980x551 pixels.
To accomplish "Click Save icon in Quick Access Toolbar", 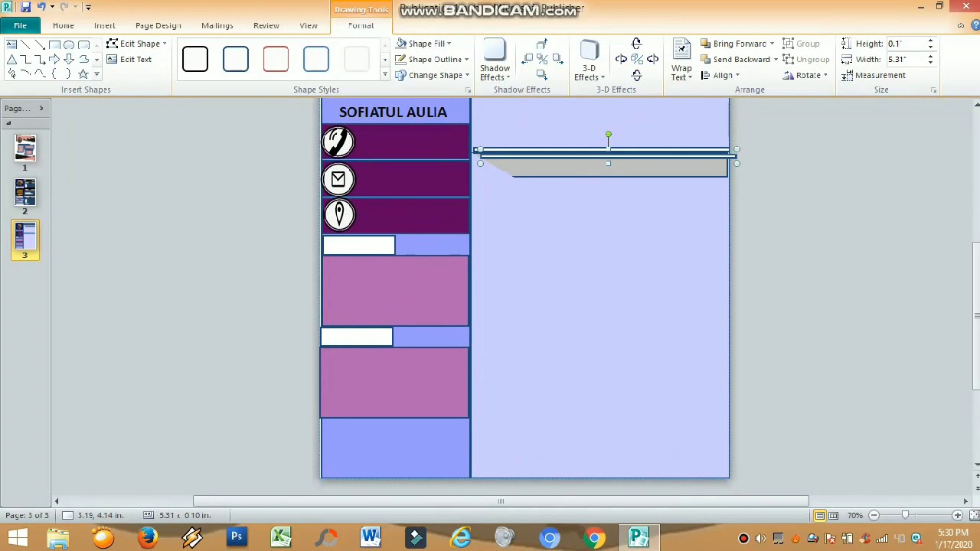I will click(25, 7).
